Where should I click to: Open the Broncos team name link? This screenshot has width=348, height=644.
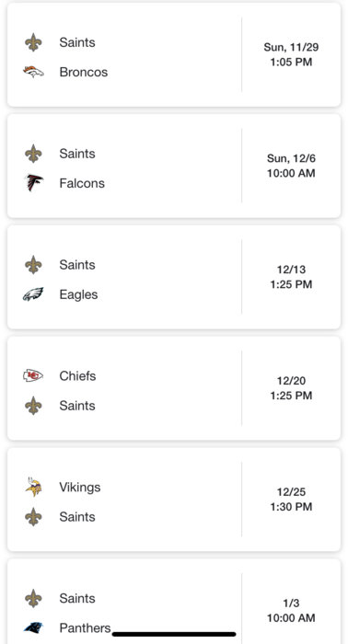tap(84, 72)
